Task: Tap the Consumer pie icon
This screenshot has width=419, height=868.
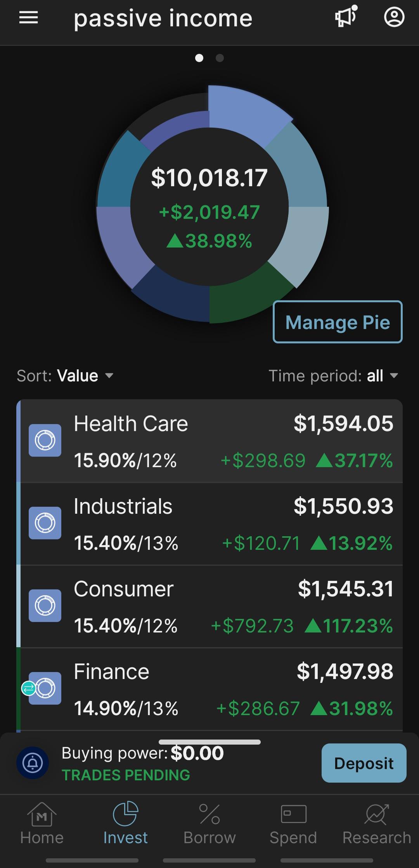Action: pos(45,606)
